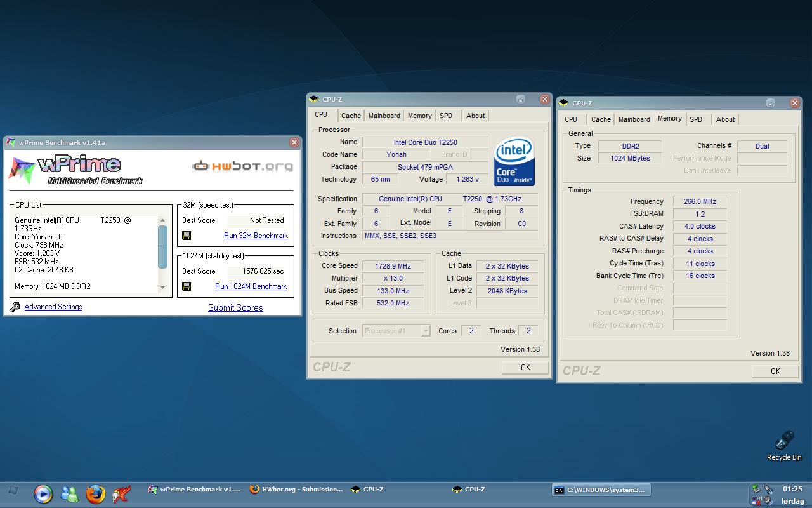The image size is (812, 508).
Task: Switch to wPrime Benchmark taskbar button
Action: tap(194, 490)
